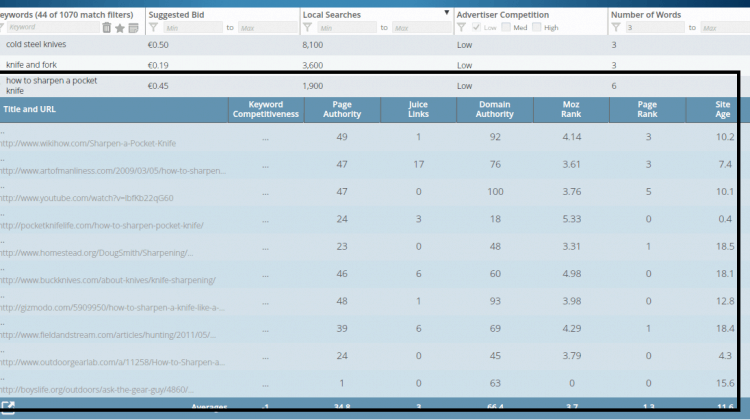Click the Suggested Bid filter funnel icon

click(x=154, y=27)
